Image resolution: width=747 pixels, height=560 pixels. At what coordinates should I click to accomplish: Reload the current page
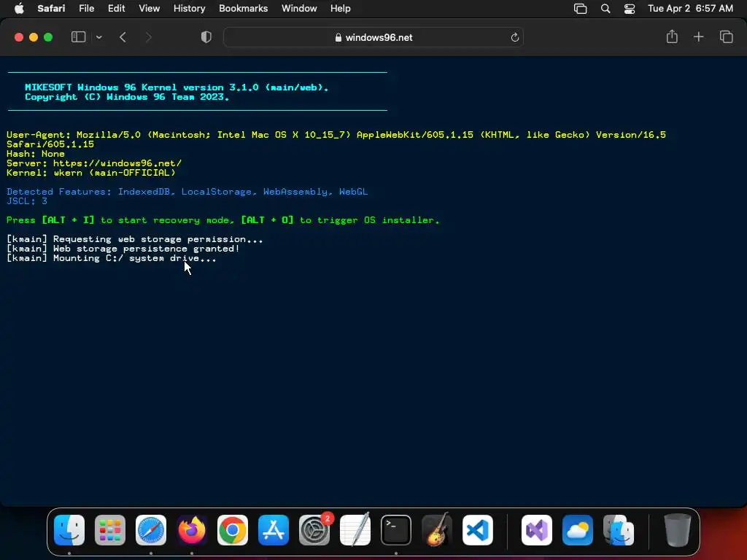(x=514, y=37)
